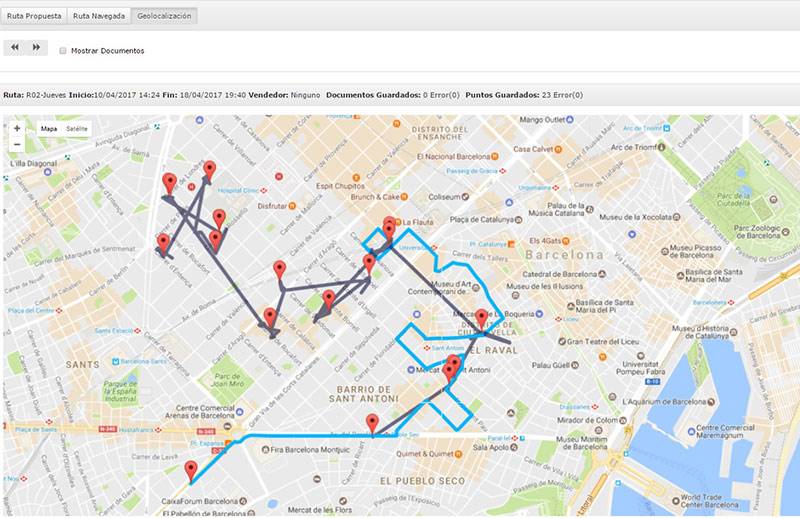Click the Disfrutar restaurant marker
Viewport: 800px width, 518px height.
coord(292,206)
